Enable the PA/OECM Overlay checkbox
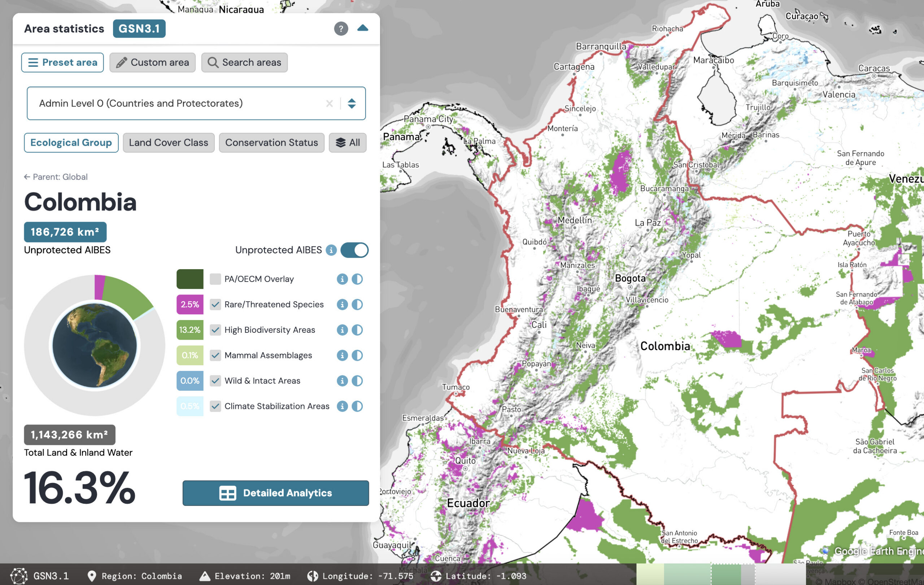This screenshot has height=585, width=924. 215,279
